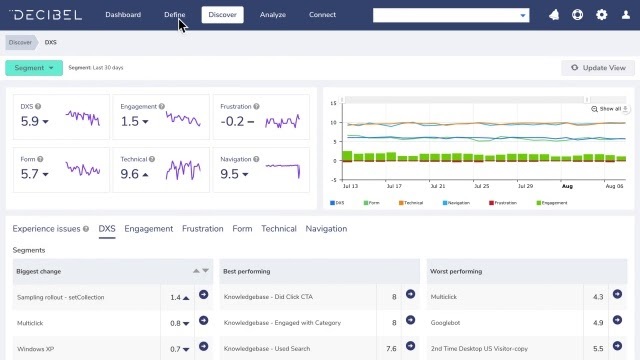
Task: Toggle Frustration series in chart legend
Action: (x=503, y=203)
